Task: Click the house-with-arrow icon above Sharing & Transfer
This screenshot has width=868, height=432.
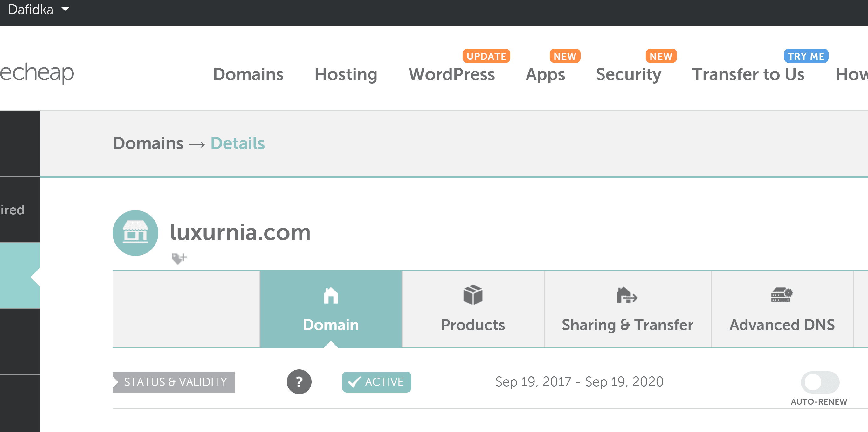Action: (626, 295)
